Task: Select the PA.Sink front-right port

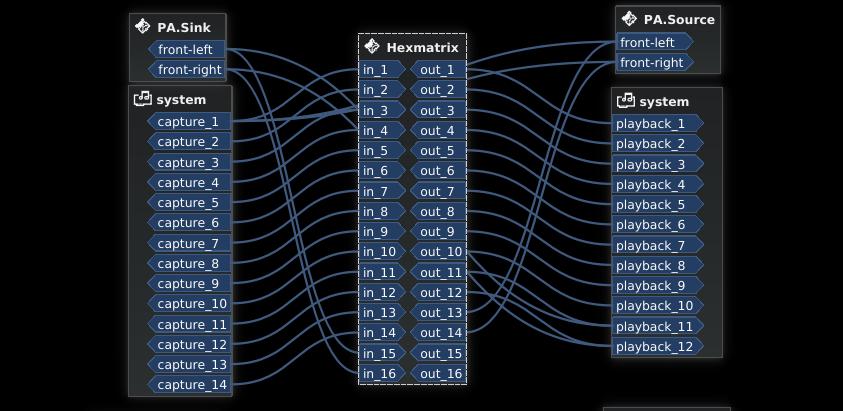Action: pos(187,70)
